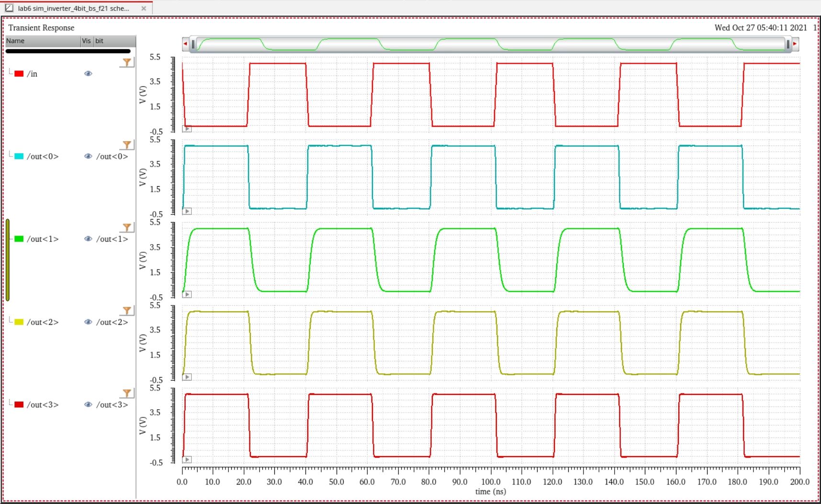Image resolution: width=821 pixels, height=504 pixels.
Task: Click the filter funnel icon above /in
Action: point(127,62)
